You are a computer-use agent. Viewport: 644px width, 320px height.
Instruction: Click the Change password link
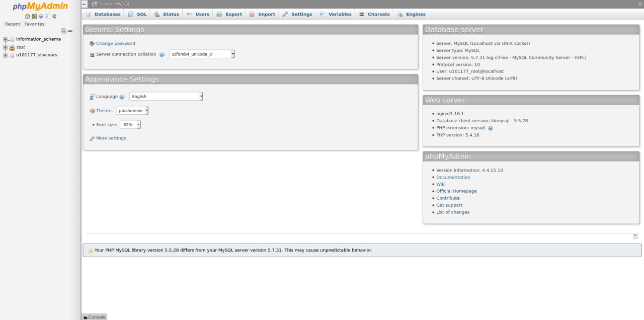tap(115, 43)
